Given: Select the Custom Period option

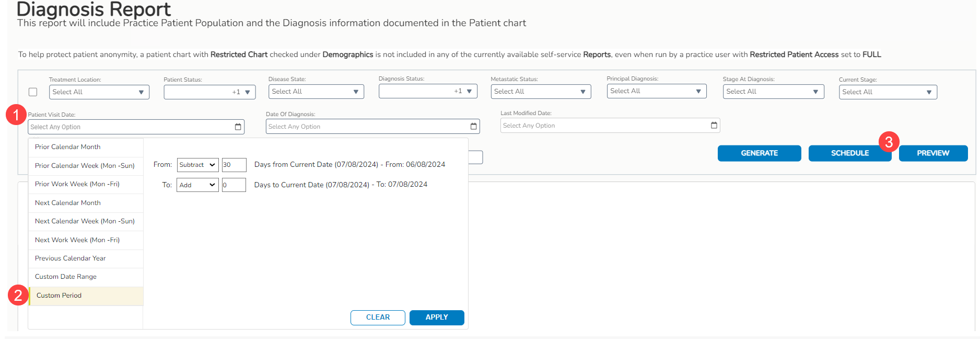Looking at the screenshot, I should [x=59, y=296].
